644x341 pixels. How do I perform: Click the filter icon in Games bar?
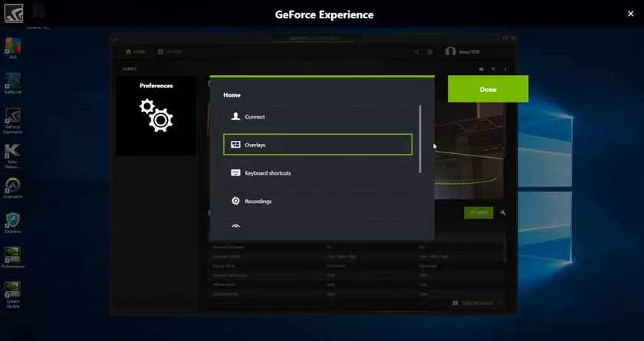(x=493, y=69)
